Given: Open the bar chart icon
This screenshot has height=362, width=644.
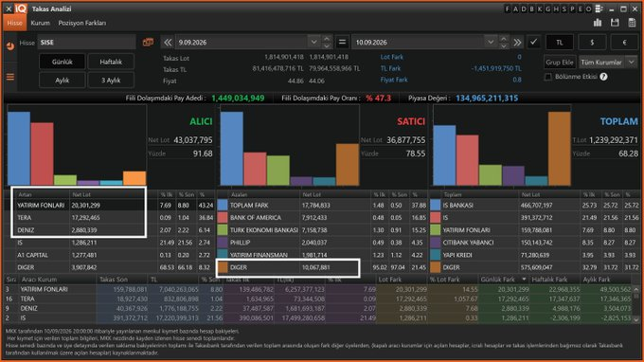Looking at the screenshot, I should pos(598,23).
